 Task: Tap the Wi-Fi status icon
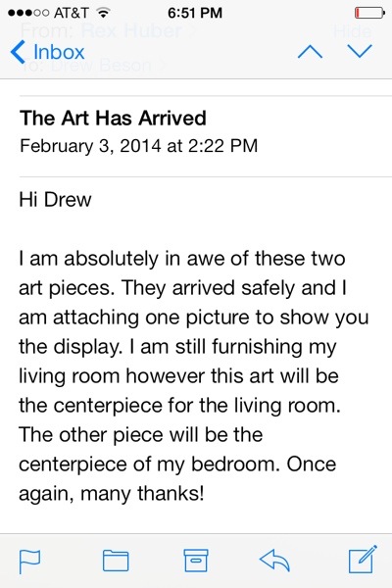[102, 13]
